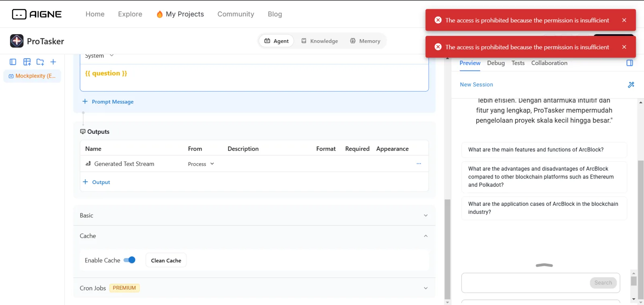Screen dimensions: 644x305
Task: Switch to the Agent tab
Action: click(277, 41)
